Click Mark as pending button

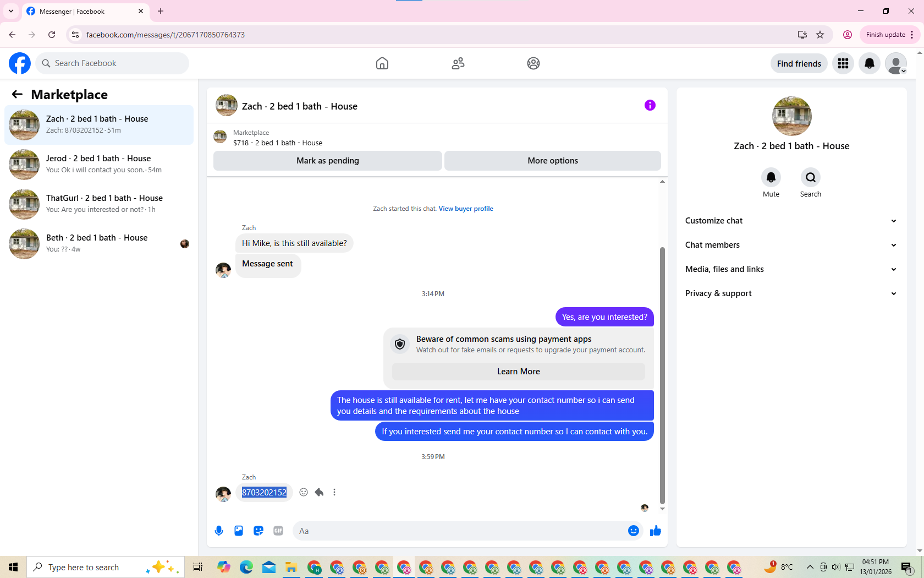(328, 161)
